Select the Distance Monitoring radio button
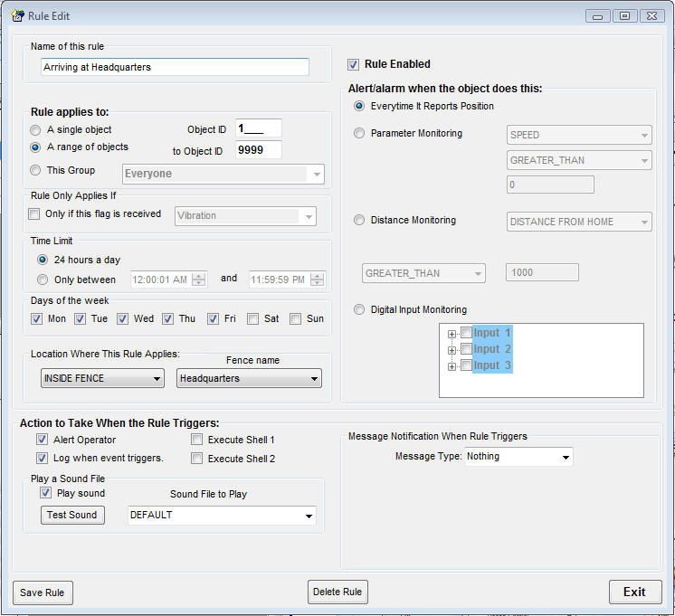This screenshot has width=675, height=616. [359, 221]
